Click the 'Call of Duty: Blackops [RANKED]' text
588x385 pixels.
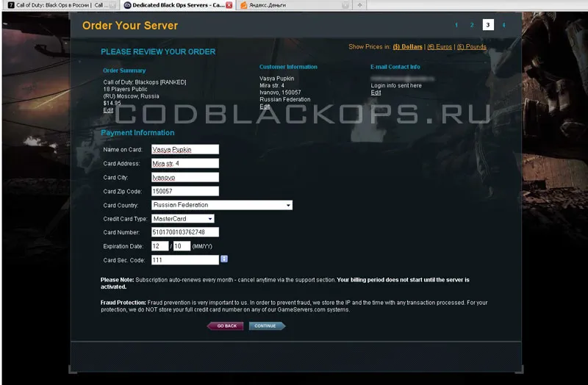pos(145,82)
